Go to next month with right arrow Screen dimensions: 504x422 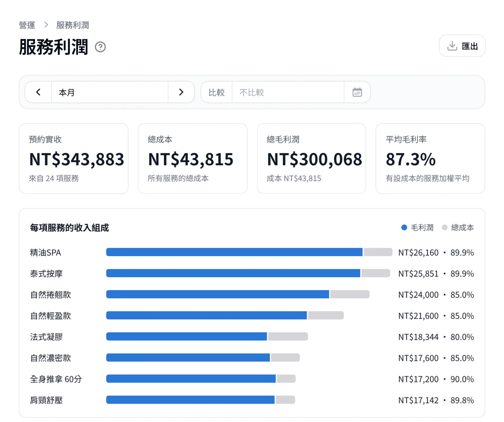(x=181, y=92)
